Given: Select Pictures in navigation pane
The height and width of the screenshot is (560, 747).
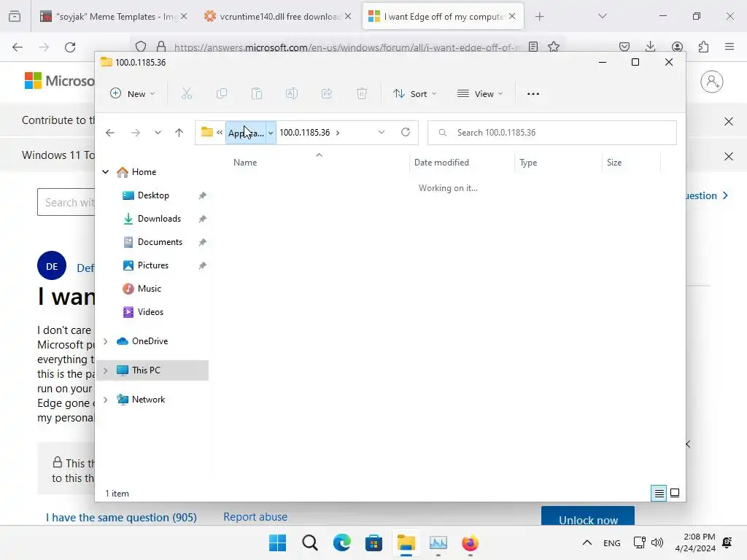Looking at the screenshot, I should (153, 265).
